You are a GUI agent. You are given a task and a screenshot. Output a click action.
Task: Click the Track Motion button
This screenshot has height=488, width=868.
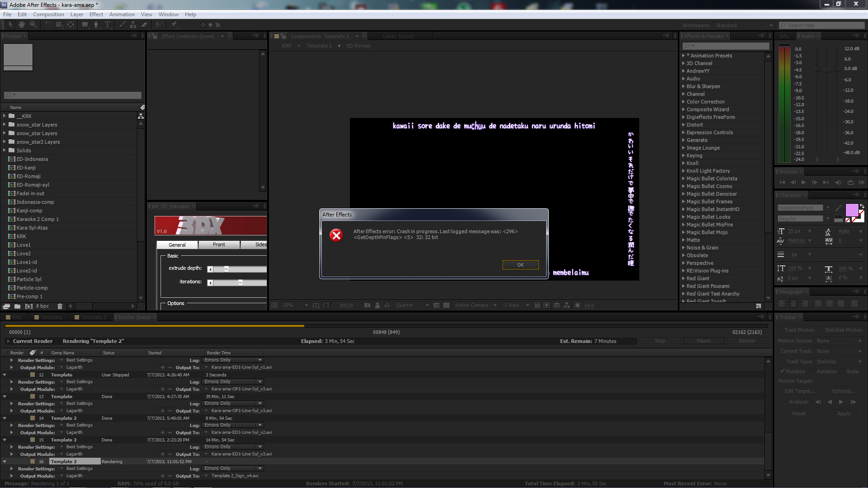tap(799, 330)
